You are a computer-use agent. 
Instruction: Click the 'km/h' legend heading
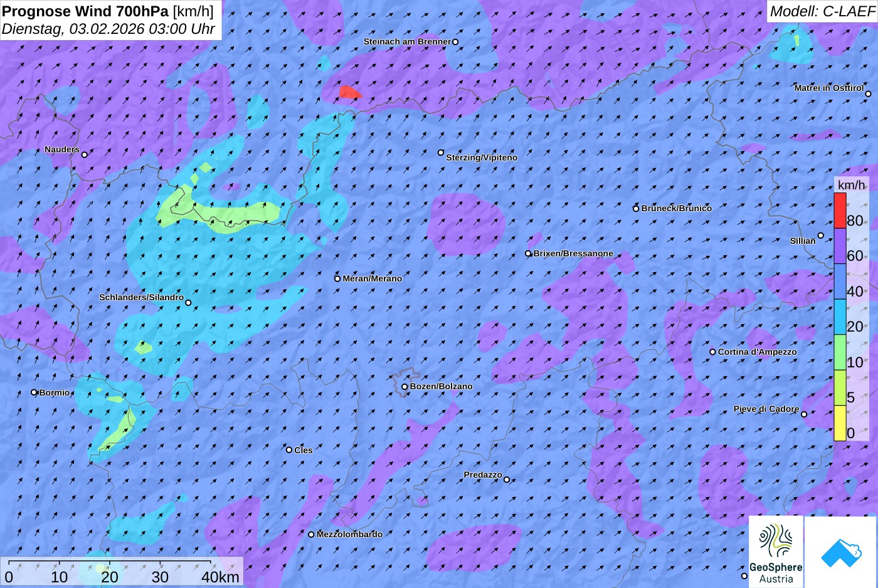click(852, 184)
